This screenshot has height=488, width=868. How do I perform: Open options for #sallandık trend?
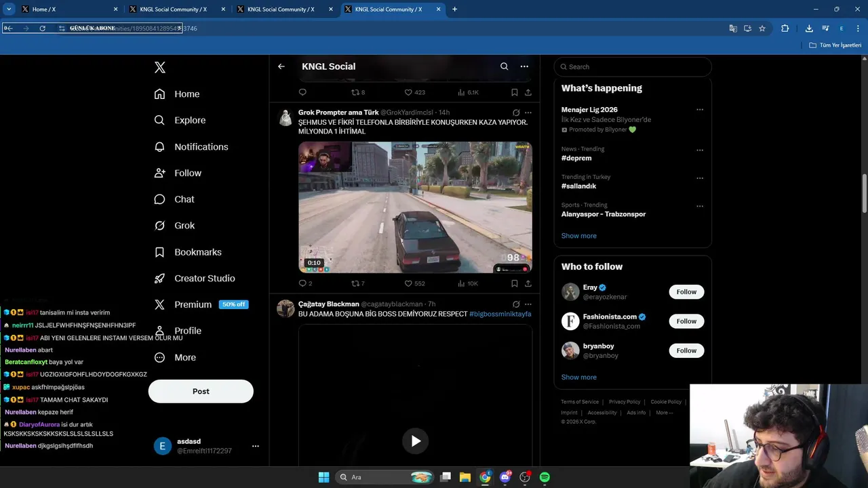(700, 178)
